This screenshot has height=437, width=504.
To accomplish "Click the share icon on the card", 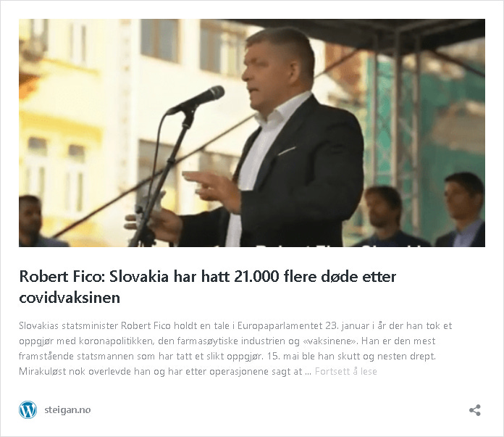I will click(475, 410).
